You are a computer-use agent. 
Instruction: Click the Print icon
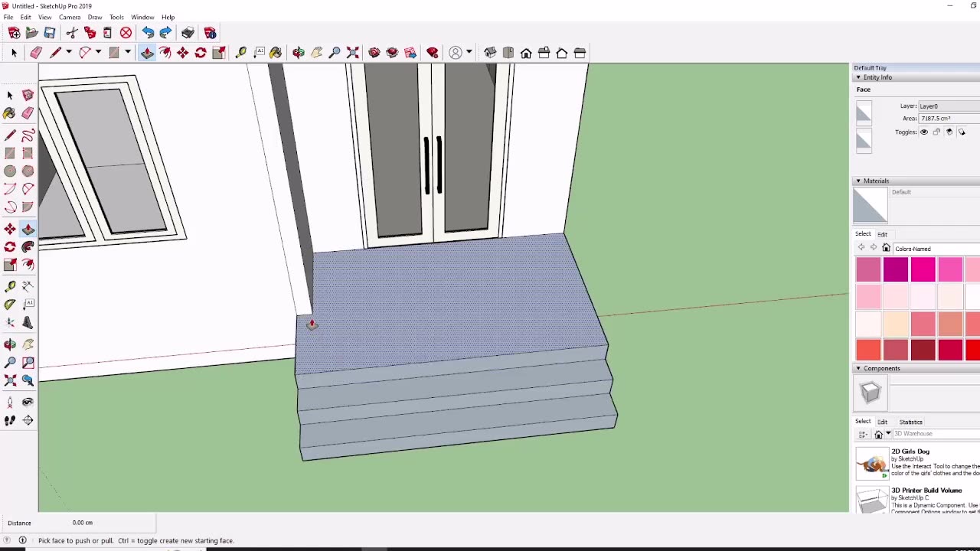pos(188,33)
